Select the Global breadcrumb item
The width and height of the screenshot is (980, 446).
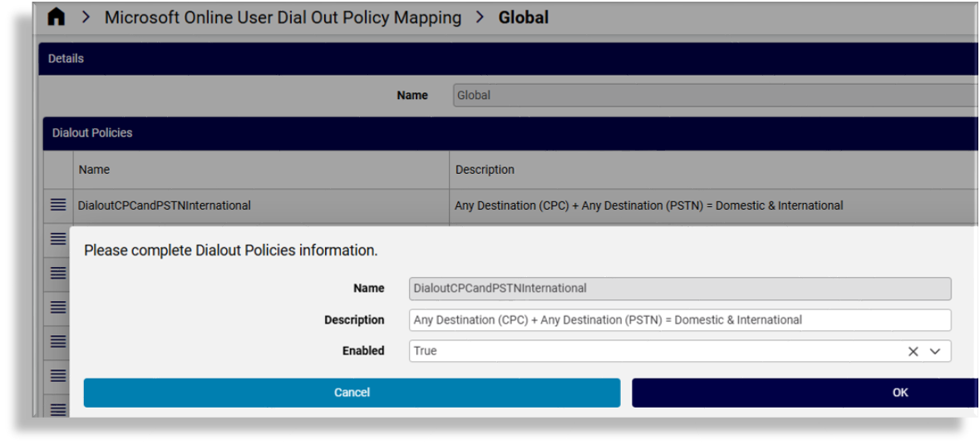[523, 17]
